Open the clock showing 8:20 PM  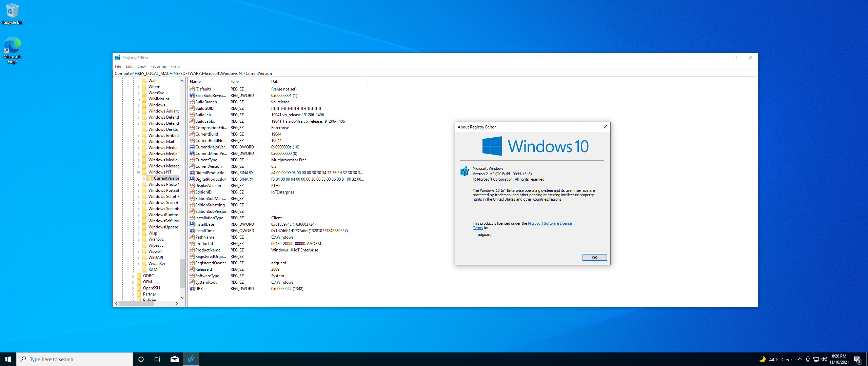839,359
